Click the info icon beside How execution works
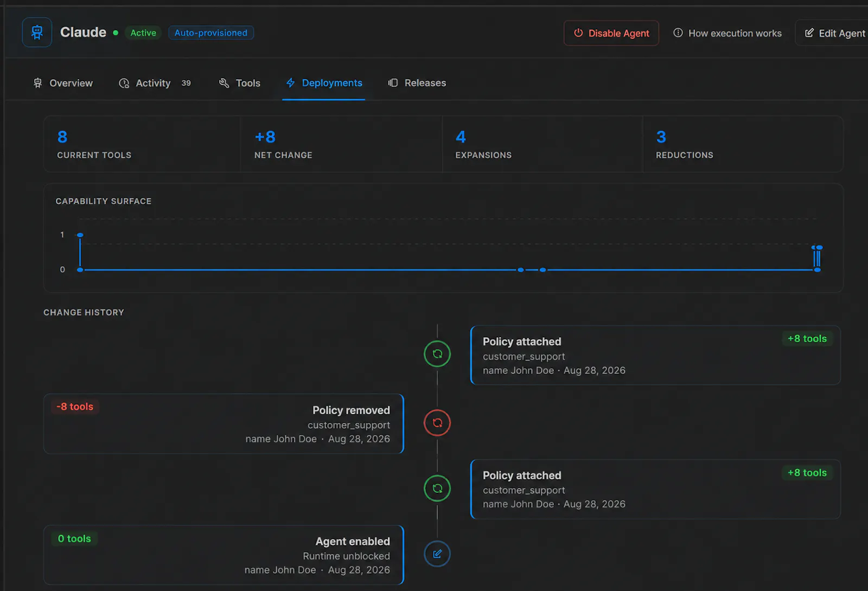Screen dimensions: 868x591 click(x=678, y=33)
